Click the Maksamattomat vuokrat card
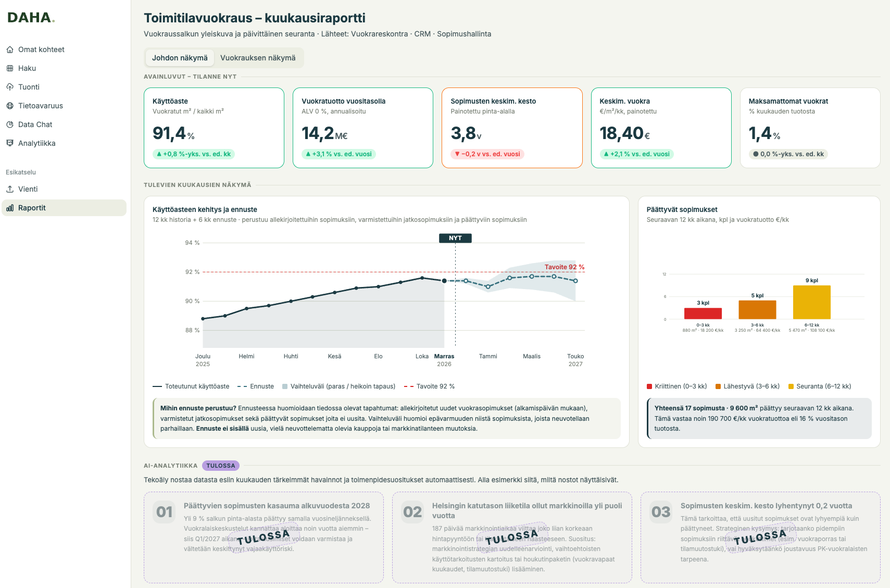The height and width of the screenshot is (588, 890). [810, 128]
